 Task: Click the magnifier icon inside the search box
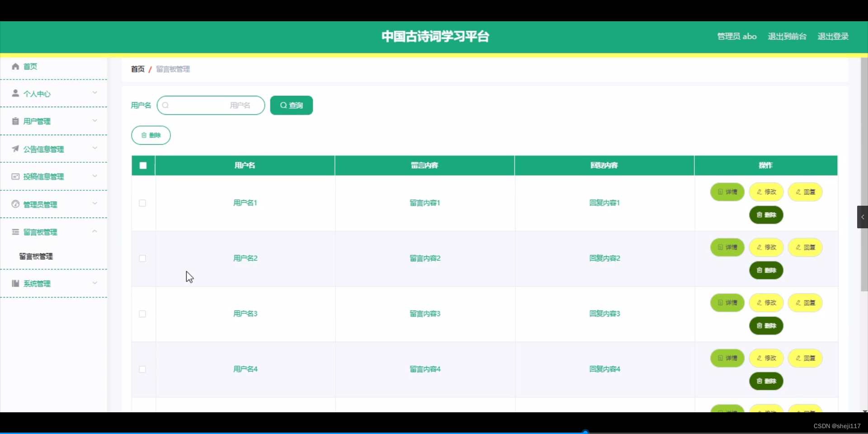[166, 105]
